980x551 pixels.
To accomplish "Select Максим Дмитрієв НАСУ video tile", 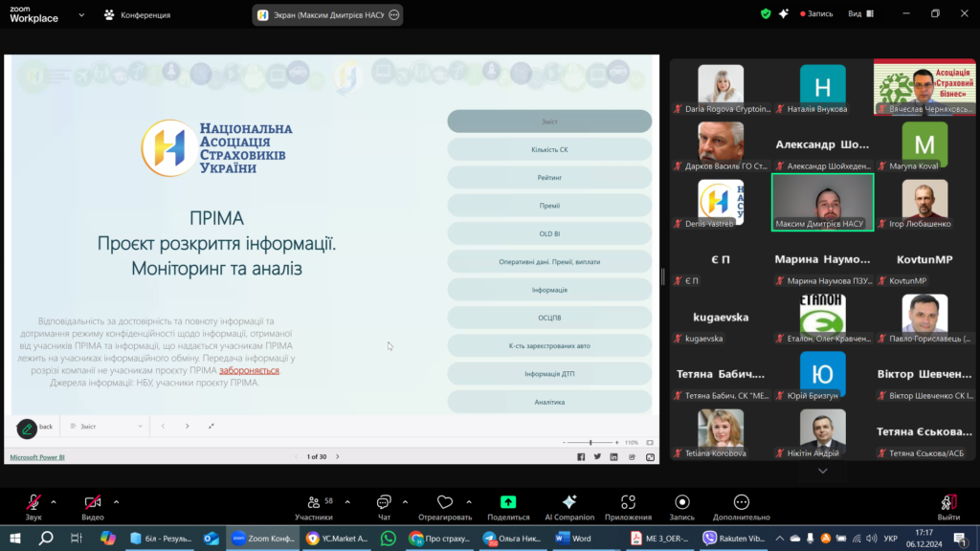I will 822,203.
